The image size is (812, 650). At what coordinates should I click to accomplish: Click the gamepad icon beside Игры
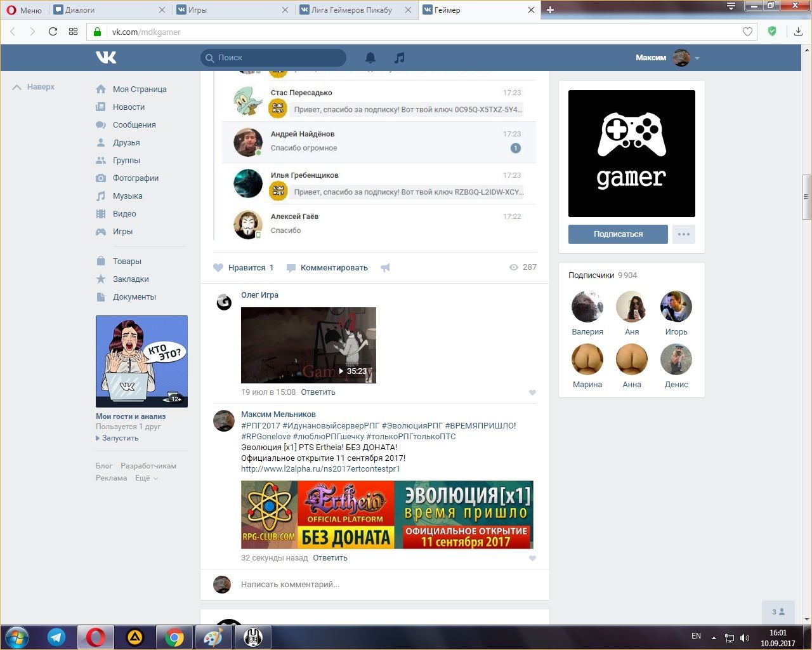tap(101, 232)
